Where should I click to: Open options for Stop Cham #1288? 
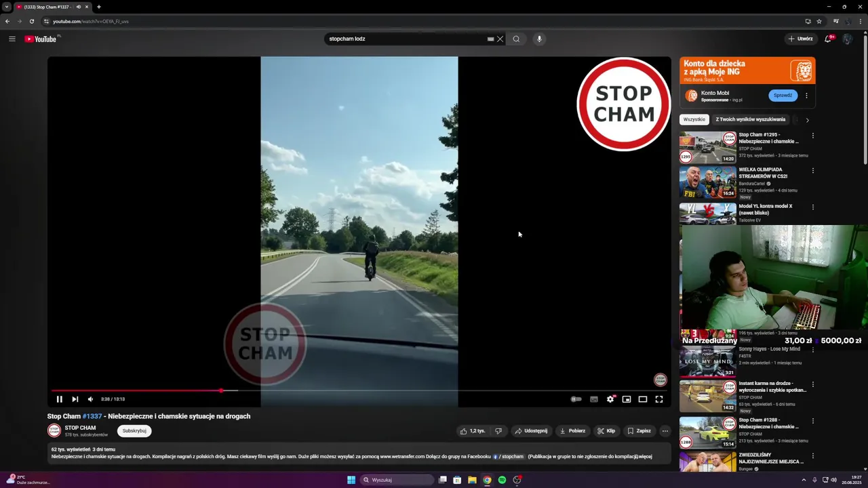(x=813, y=421)
